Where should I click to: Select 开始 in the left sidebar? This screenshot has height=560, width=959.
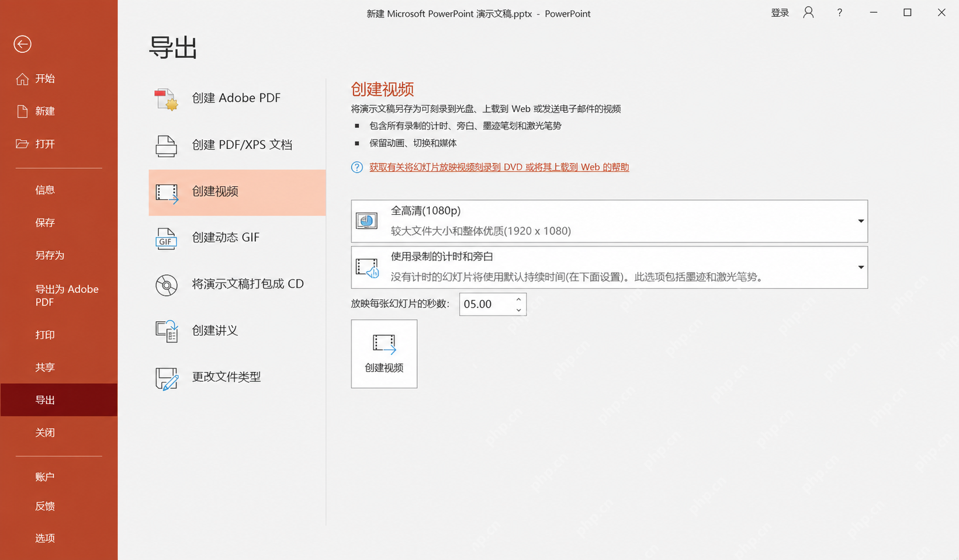tap(58, 79)
